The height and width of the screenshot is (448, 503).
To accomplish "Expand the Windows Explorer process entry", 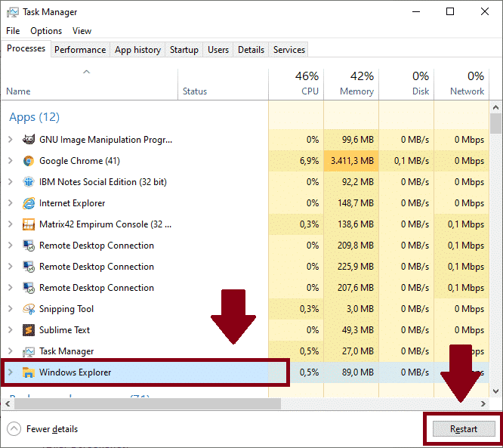I will click(x=11, y=372).
